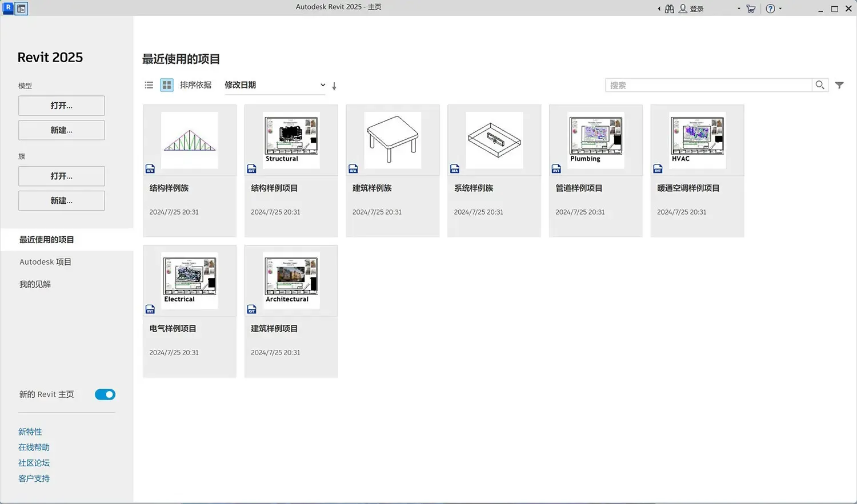Screen dimensions: 857x504
Task: Select the Autodesk 项目 sidebar tab
Action: coord(45,262)
